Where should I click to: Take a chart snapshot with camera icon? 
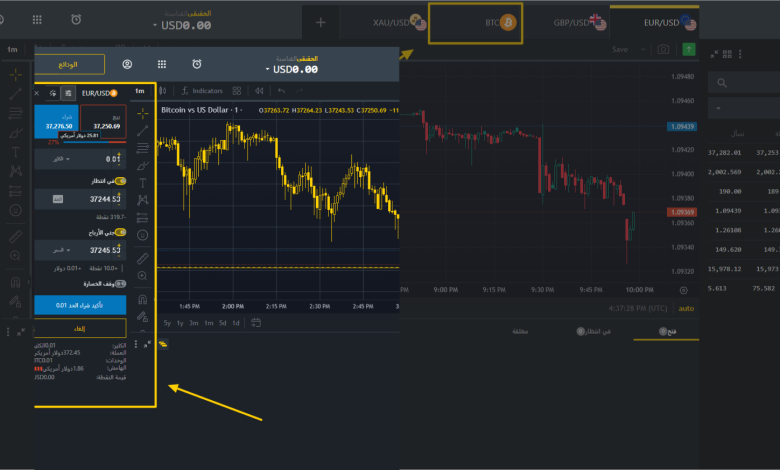[662, 49]
